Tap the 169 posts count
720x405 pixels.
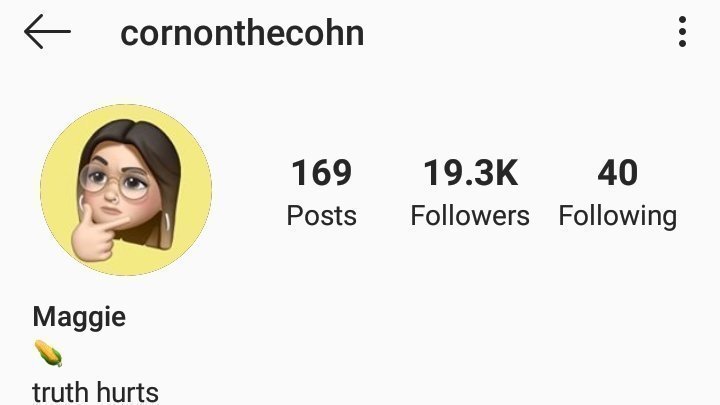[321, 173]
